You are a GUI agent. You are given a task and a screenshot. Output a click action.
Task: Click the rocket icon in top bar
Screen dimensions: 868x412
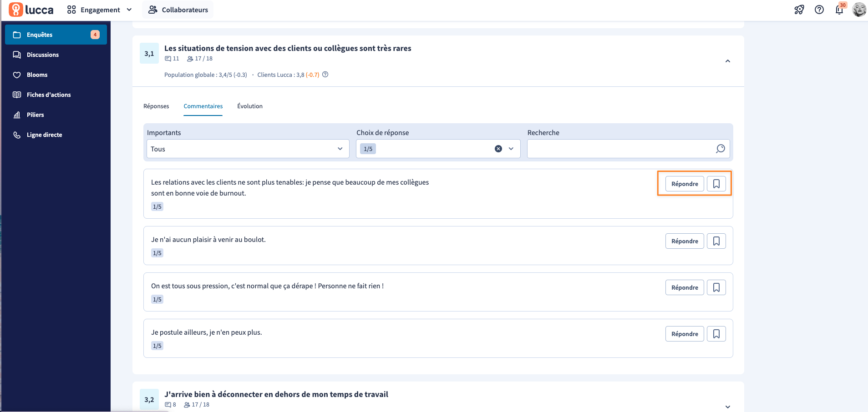click(x=799, y=10)
